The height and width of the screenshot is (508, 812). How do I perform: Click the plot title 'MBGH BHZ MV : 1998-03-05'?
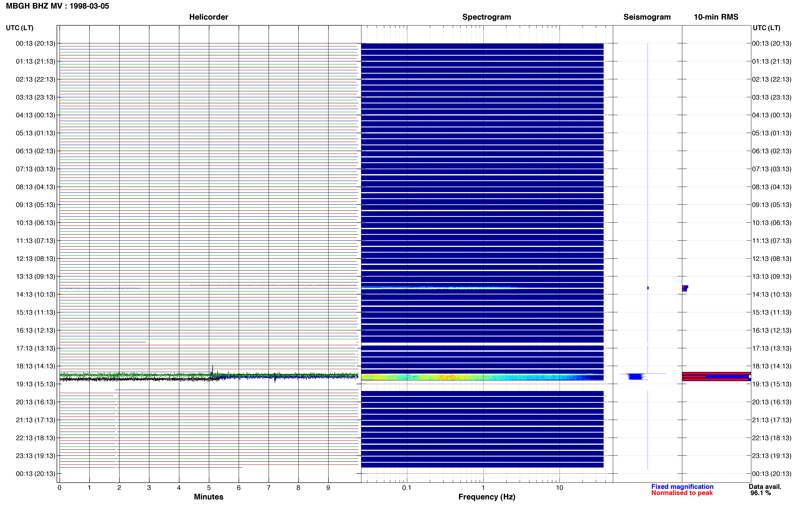coord(57,6)
